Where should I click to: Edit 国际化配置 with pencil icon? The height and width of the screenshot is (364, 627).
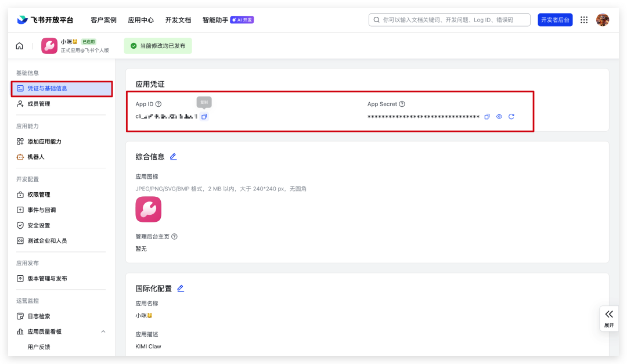coord(180,289)
